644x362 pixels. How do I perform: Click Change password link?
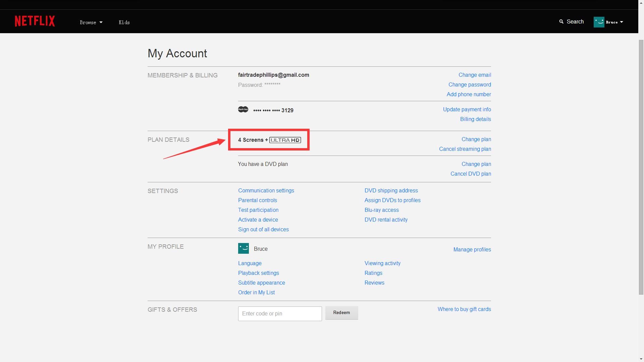[x=470, y=84]
